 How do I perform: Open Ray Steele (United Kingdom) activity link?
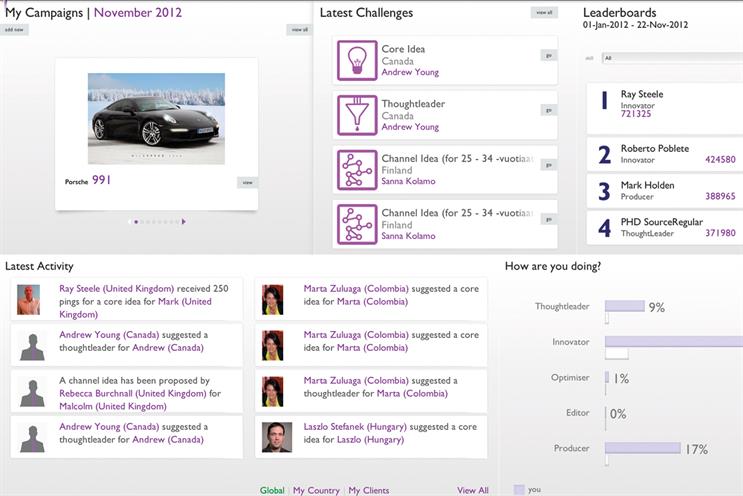coord(117,289)
